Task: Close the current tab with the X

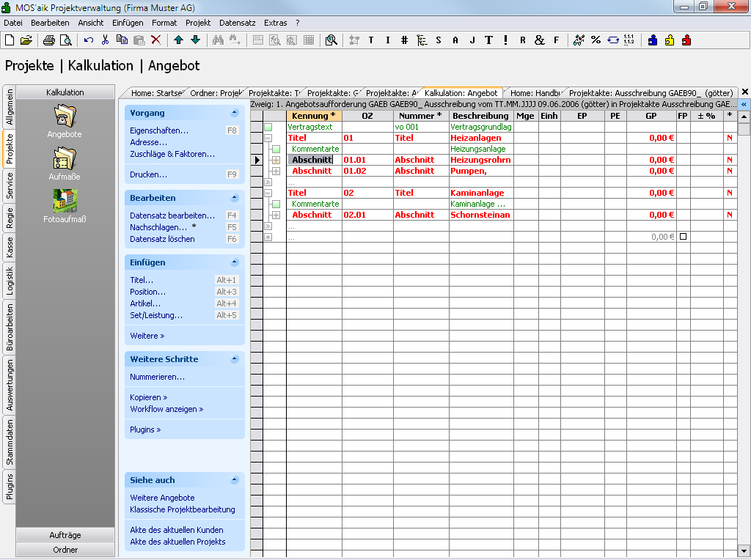Action: [x=745, y=92]
